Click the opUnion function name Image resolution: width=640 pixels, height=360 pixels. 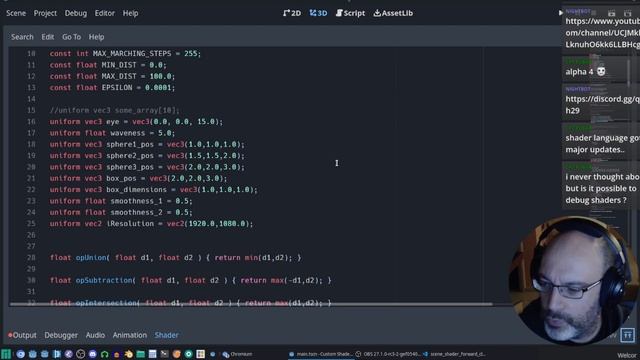(91, 258)
